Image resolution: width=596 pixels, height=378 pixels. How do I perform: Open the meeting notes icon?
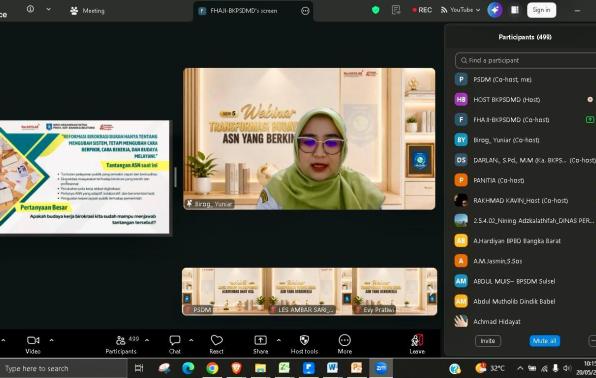click(396, 10)
